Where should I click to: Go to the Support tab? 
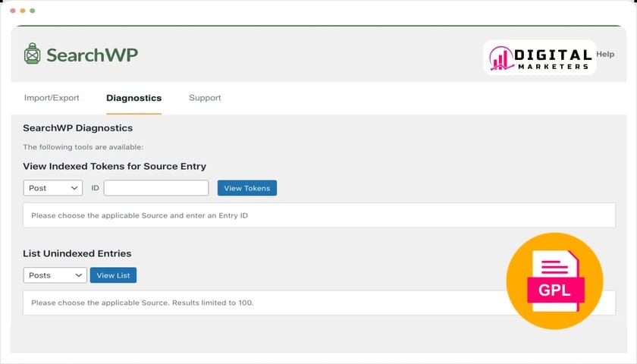pyautogui.click(x=205, y=98)
